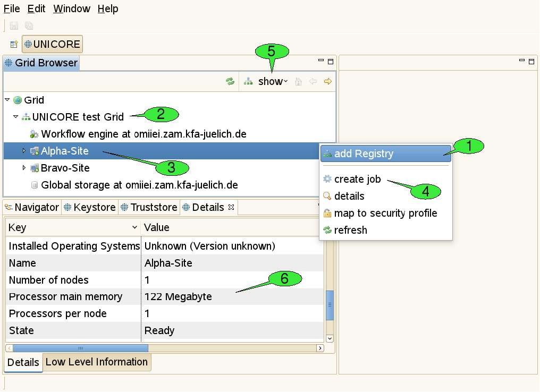540x392 pixels.
Task: Select Global storage at omiiei.zam.kfa-juelich.de
Action: (x=134, y=185)
